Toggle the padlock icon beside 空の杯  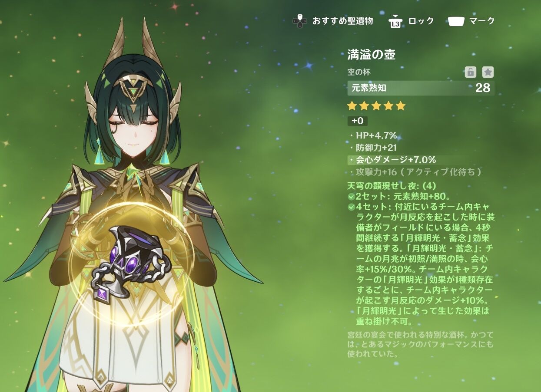click(470, 72)
